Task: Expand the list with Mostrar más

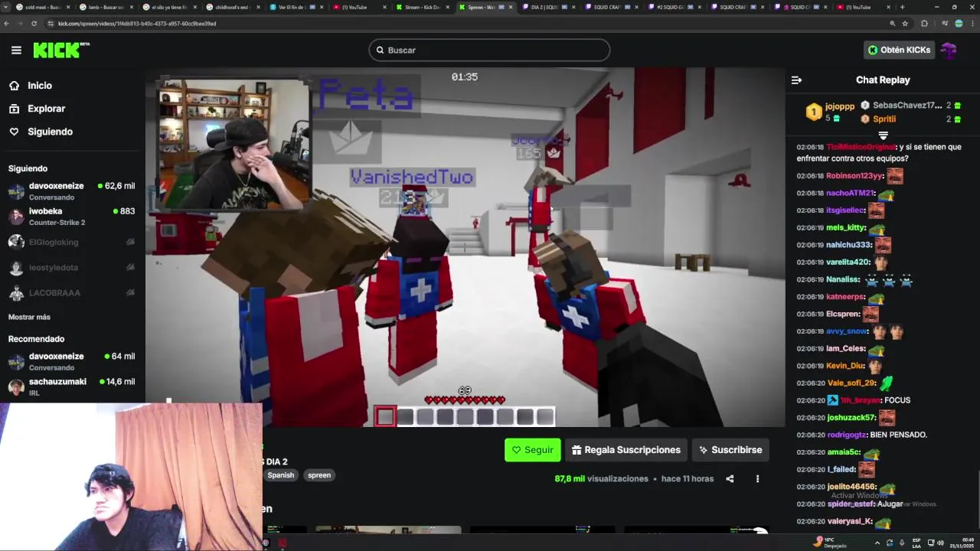Action: pos(29,317)
